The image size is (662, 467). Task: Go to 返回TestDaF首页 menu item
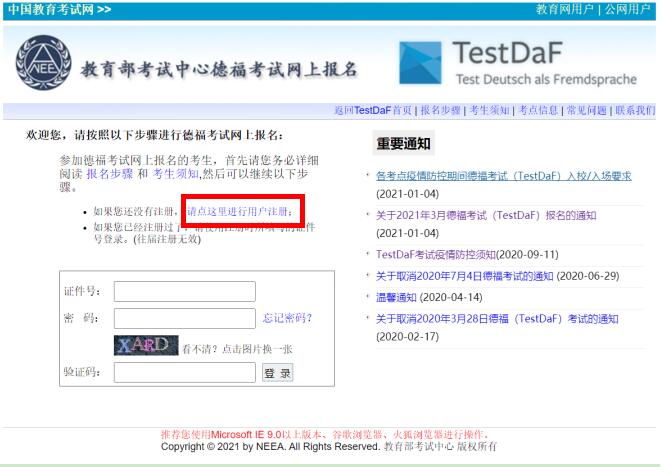pos(373,111)
